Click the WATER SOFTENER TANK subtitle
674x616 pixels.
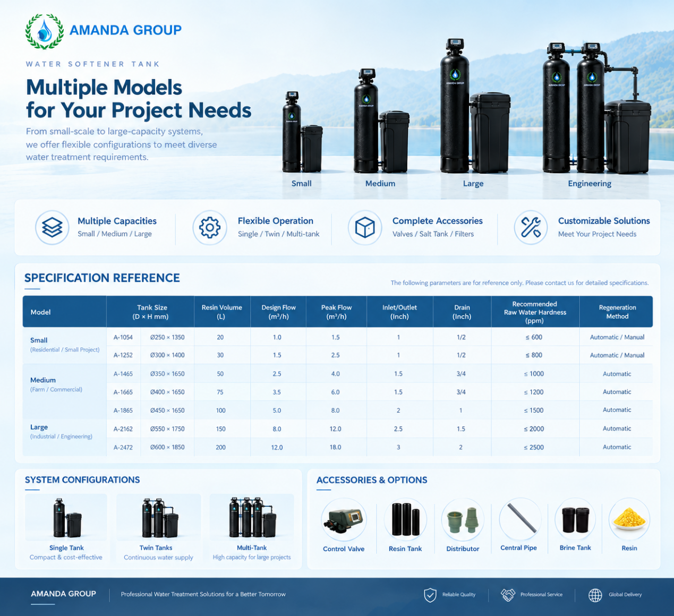[93, 64]
